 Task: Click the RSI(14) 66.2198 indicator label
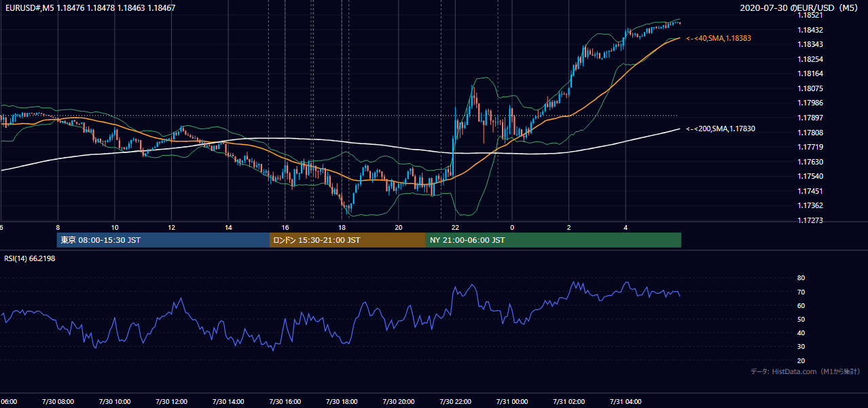pos(30,260)
